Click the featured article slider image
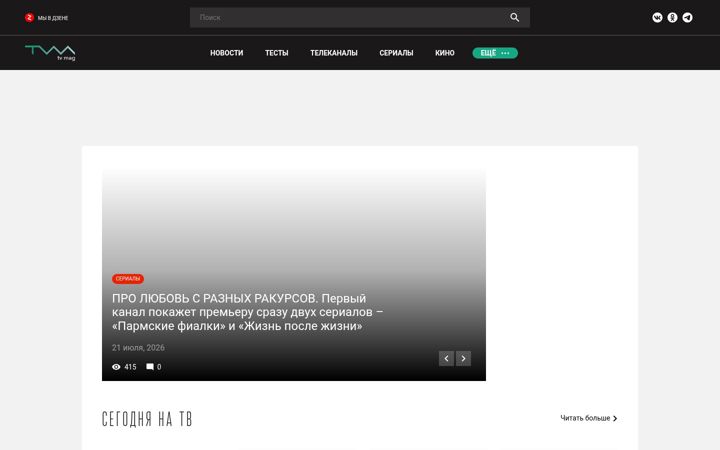Viewport: 720px width, 450px height. (x=294, y=275)
